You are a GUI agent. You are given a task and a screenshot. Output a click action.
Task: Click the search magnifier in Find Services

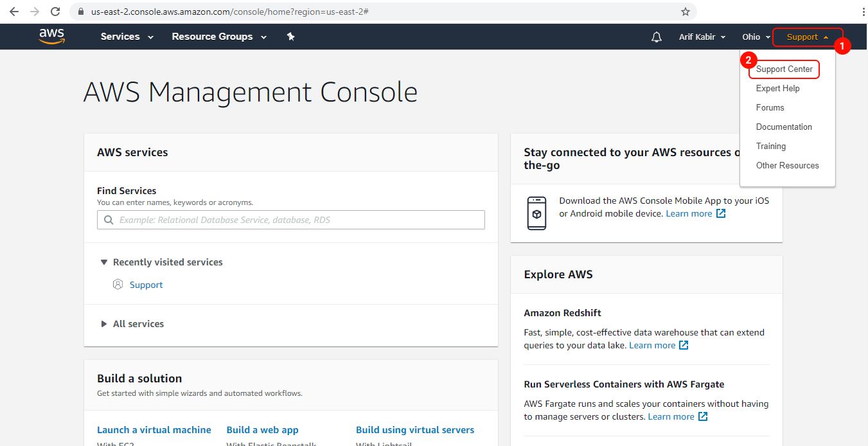(x=109, y=220)
